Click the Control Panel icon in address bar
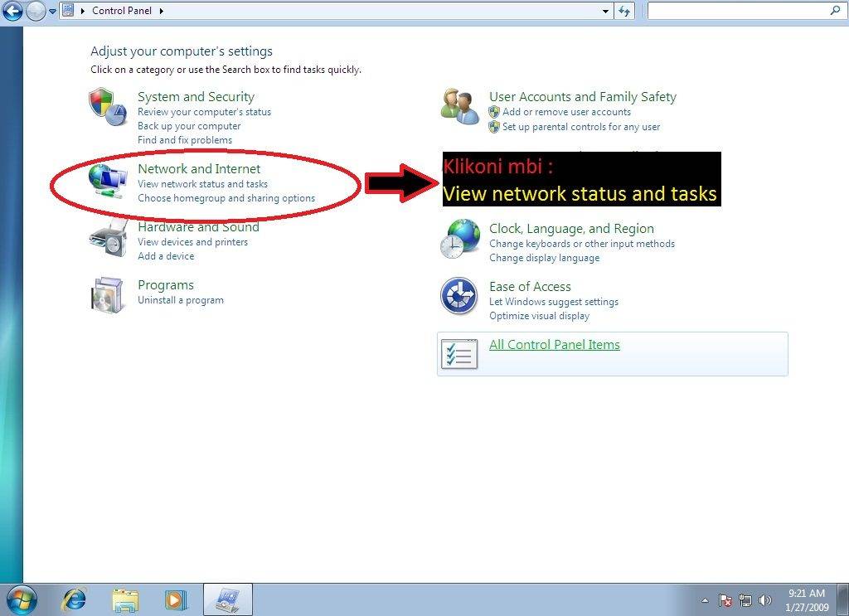This screenshot has height=616, width=849. (68, 10)
